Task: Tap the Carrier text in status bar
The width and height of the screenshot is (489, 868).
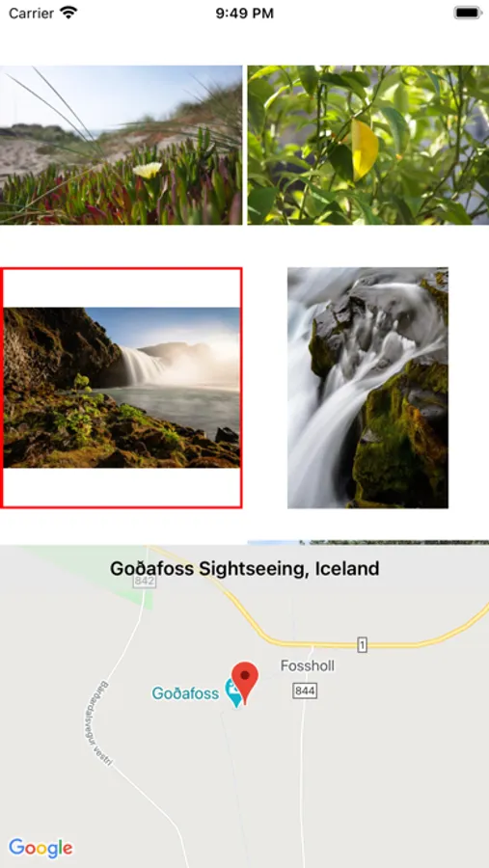Action: [32, 14]
